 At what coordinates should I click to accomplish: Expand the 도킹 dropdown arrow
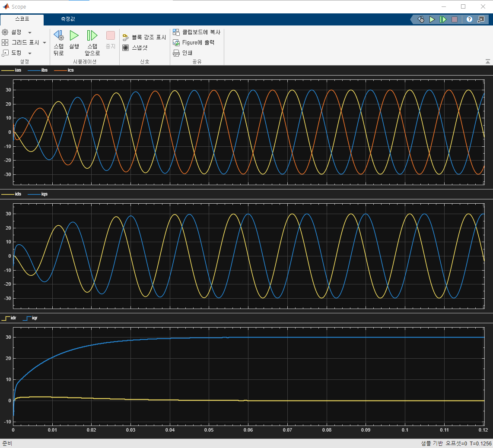click(x=30, y=53)
